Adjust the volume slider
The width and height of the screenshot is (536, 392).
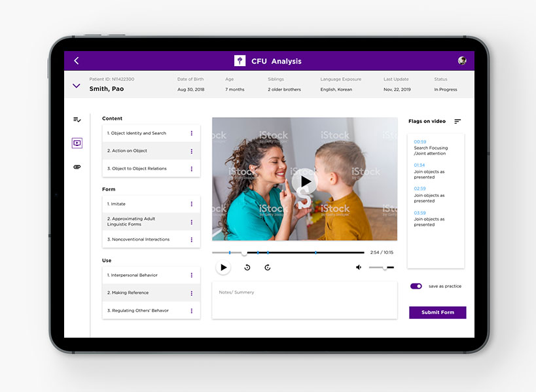click(384, 267)
